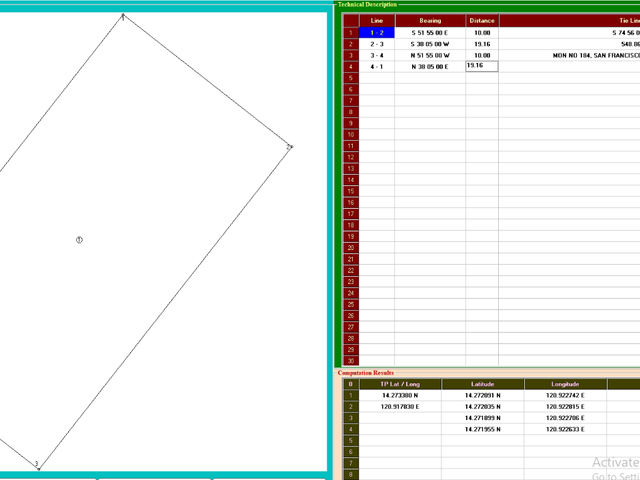Select bearing S 51 55 00 E cell
The width and height of the screenshot is (640, 480).
[x=430, y=33]
